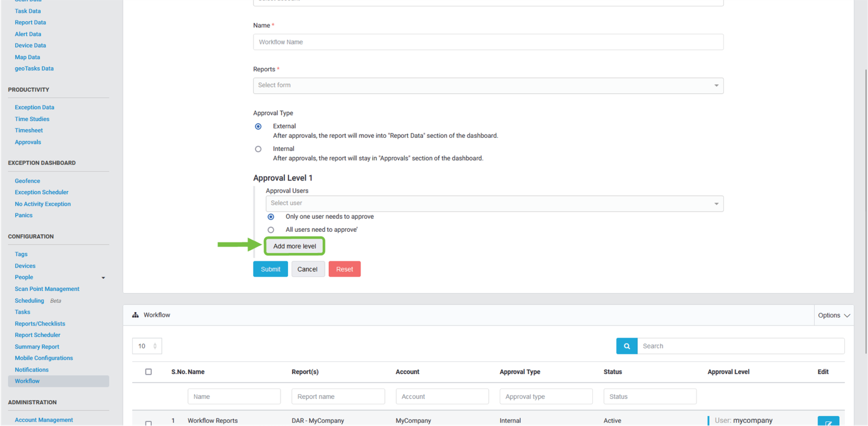Click the edit pencil icon in first row

(x=828, y=422)
